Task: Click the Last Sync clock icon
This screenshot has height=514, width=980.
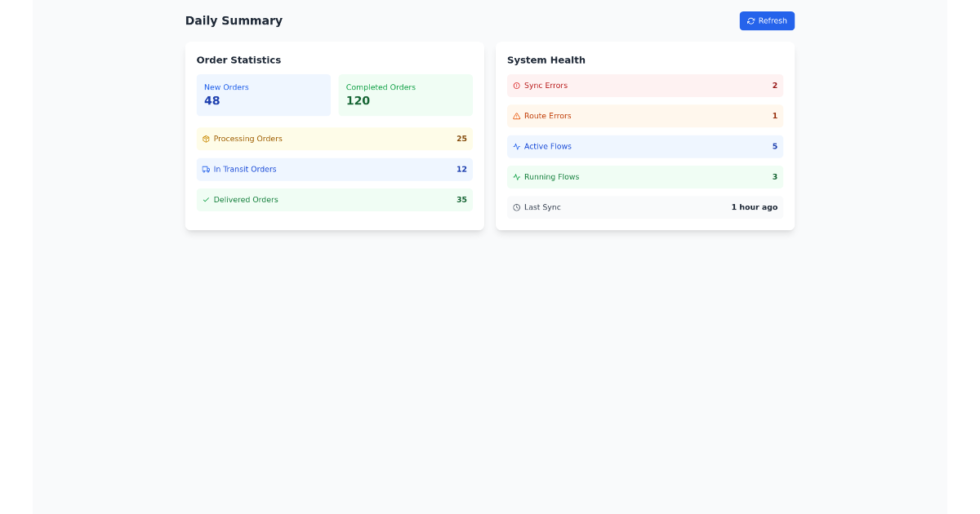Action: pyautogui.click(x=515, y=207)
